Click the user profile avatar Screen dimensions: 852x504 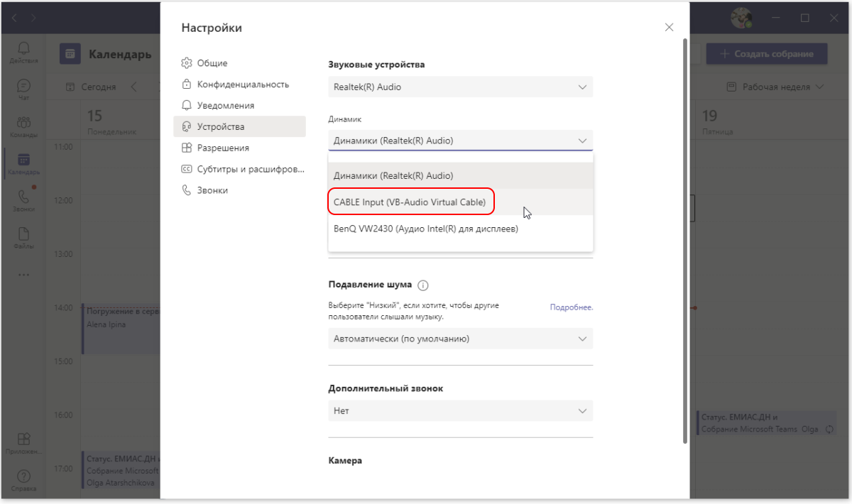(x=742, y=18)
